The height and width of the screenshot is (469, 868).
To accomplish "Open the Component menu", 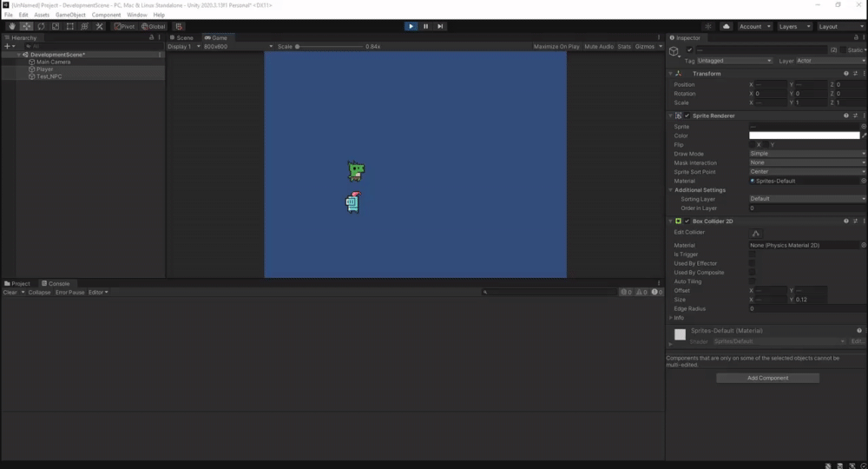I will coord(106,15).
